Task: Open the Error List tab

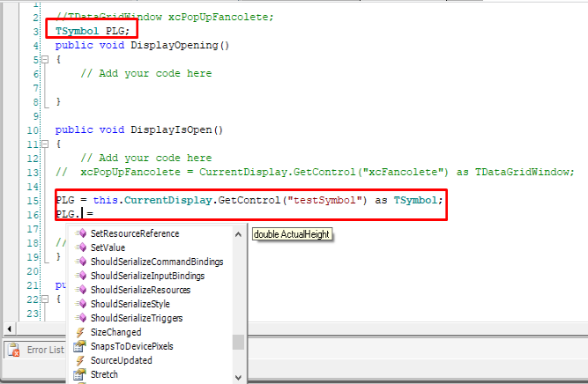Action: pyautogui.click(x=43, y=351)
